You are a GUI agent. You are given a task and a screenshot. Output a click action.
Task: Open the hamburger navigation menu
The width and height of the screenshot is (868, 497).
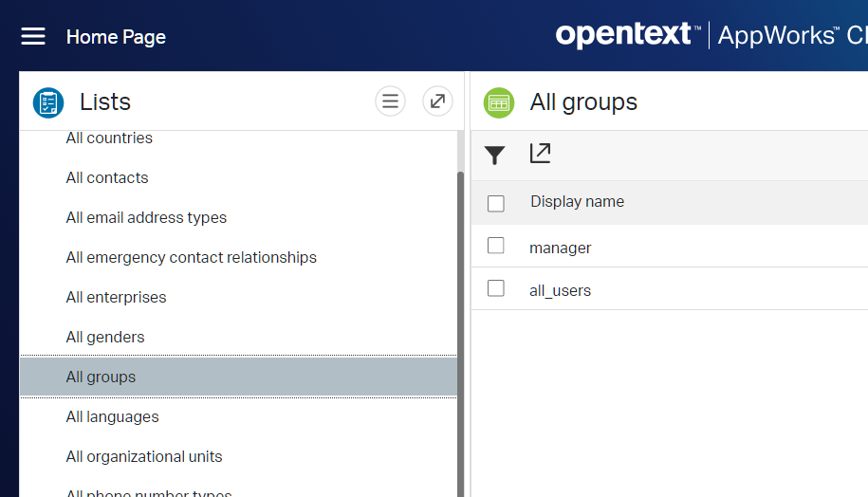point(33,36)
